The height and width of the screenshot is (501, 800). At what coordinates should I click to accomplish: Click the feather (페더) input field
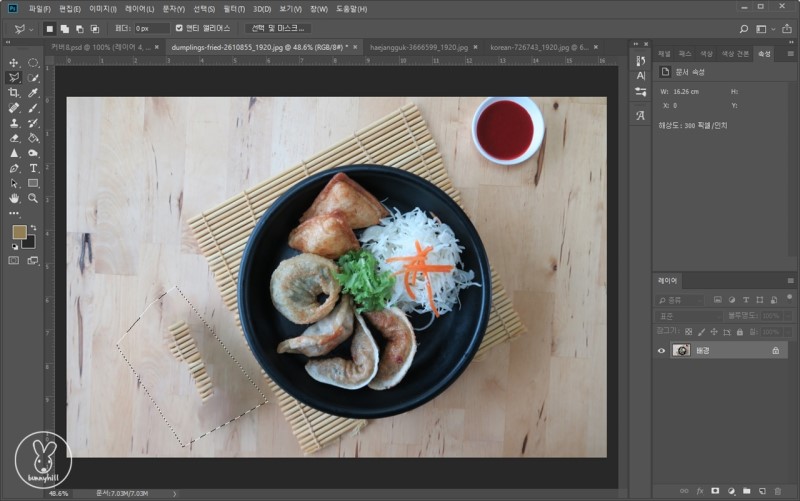click(x=153, y=28)
